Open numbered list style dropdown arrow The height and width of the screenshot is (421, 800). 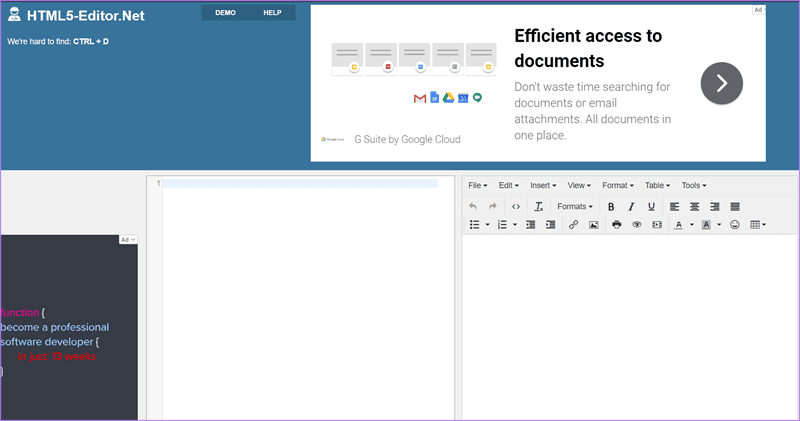click(x=515, y=225)
